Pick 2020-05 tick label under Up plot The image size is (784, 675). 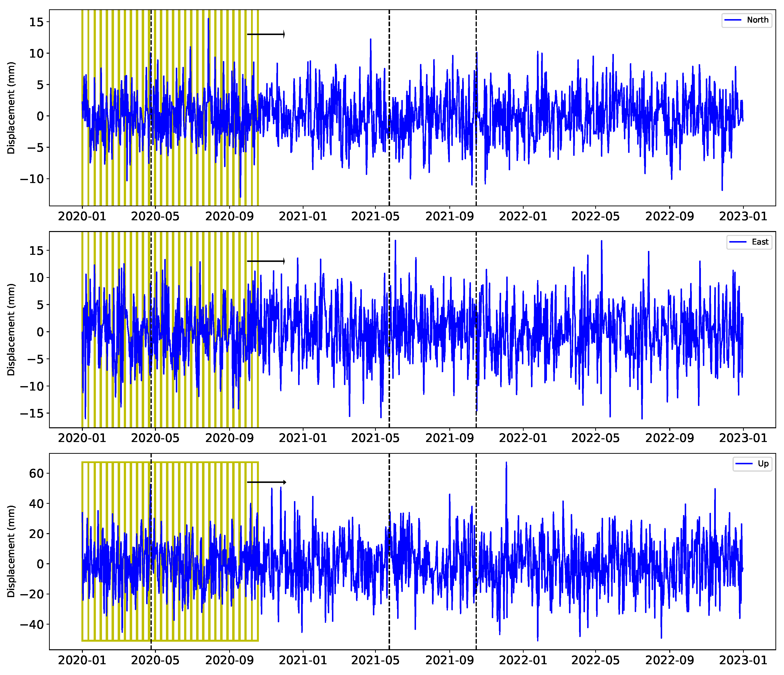point(155,660)
